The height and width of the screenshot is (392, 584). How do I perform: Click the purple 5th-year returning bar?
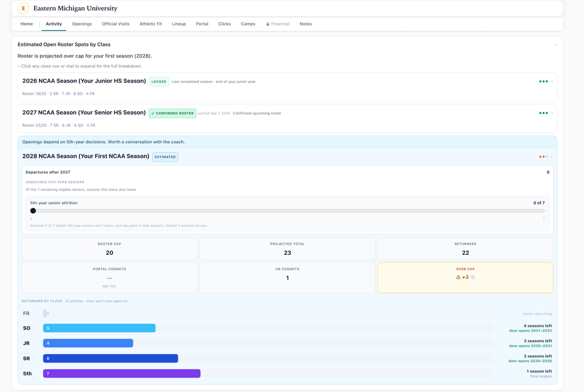[122, 373]
